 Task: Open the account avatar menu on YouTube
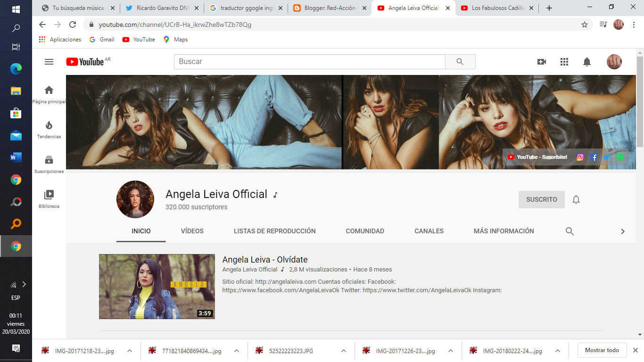pos(614,62)
